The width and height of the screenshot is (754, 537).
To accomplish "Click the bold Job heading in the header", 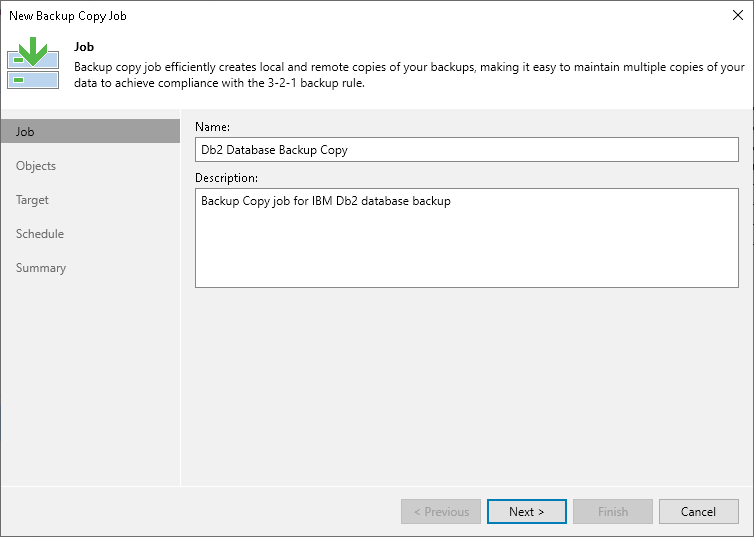I will click(82, 46).
